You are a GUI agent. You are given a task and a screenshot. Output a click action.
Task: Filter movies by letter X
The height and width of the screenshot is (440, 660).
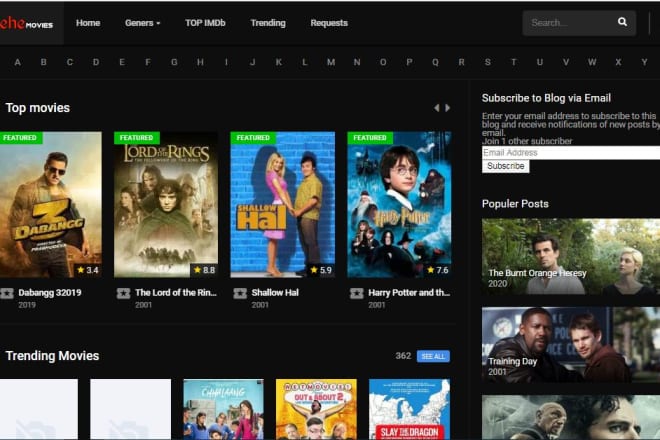[618, 62]
